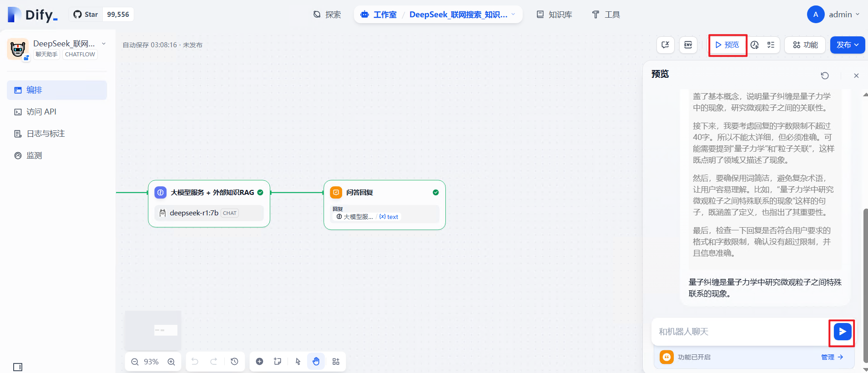Add a new node with plus icon

(259, 362)
